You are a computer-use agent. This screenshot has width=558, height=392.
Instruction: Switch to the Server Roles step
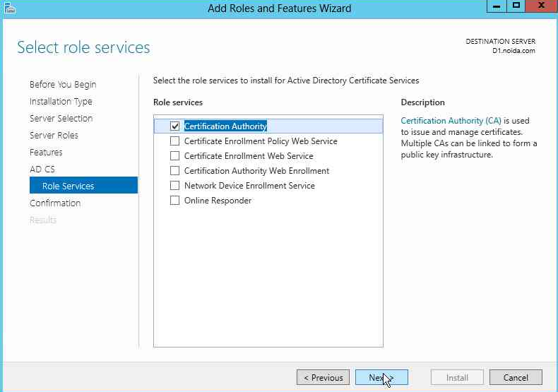click(54, 136)
